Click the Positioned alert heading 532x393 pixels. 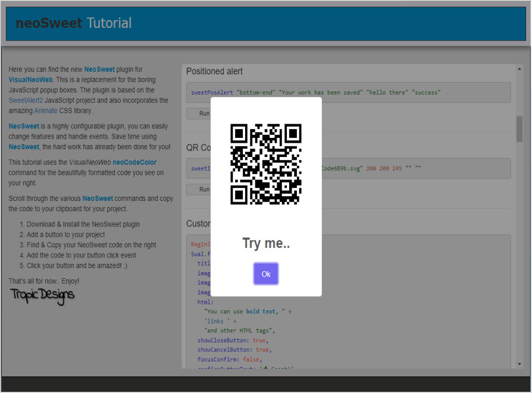click(214, 71)
